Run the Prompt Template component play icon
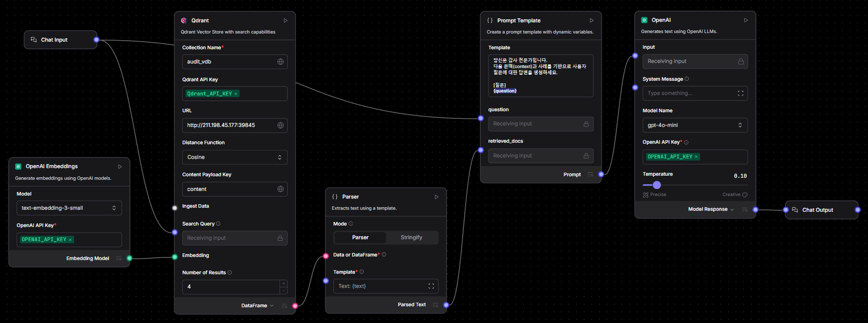Viewport: 868px width, 323px height. tap(592, 21)
